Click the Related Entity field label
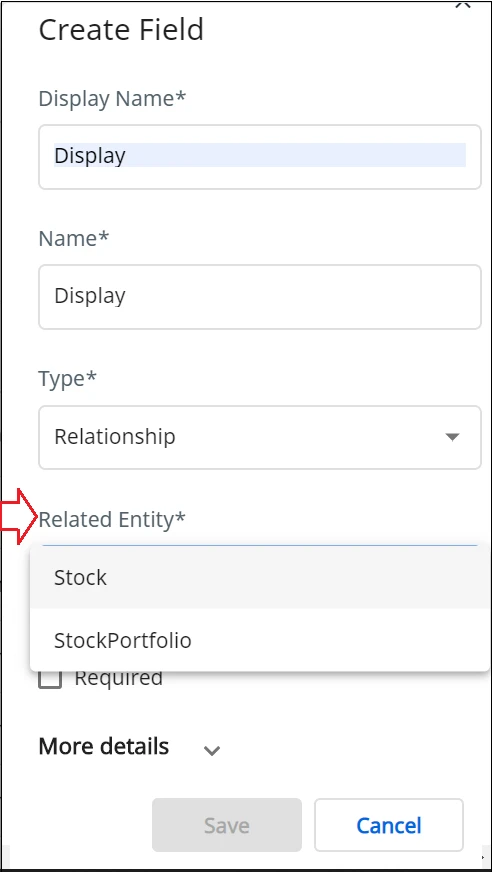The image size is (492, 872). [112, 519]
